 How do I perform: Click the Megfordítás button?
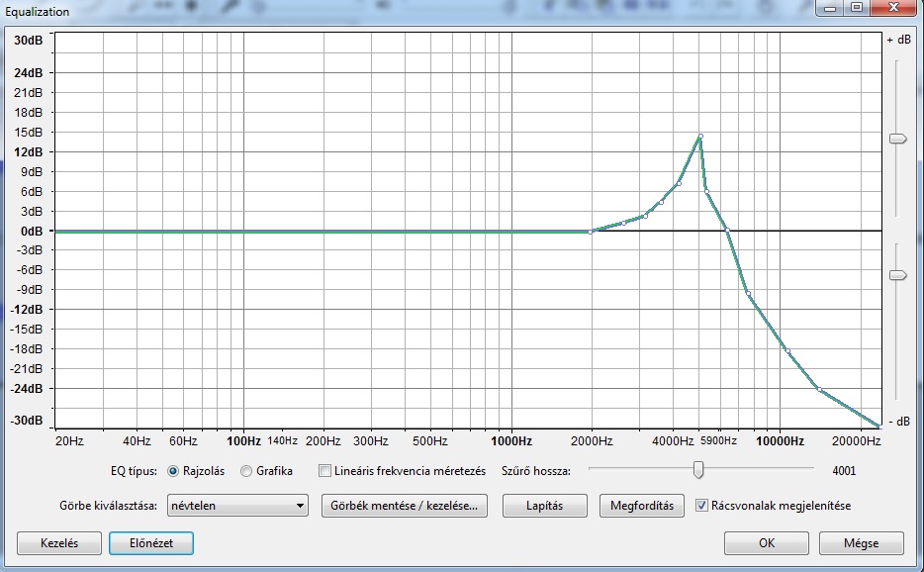click(x=641, y=506)
